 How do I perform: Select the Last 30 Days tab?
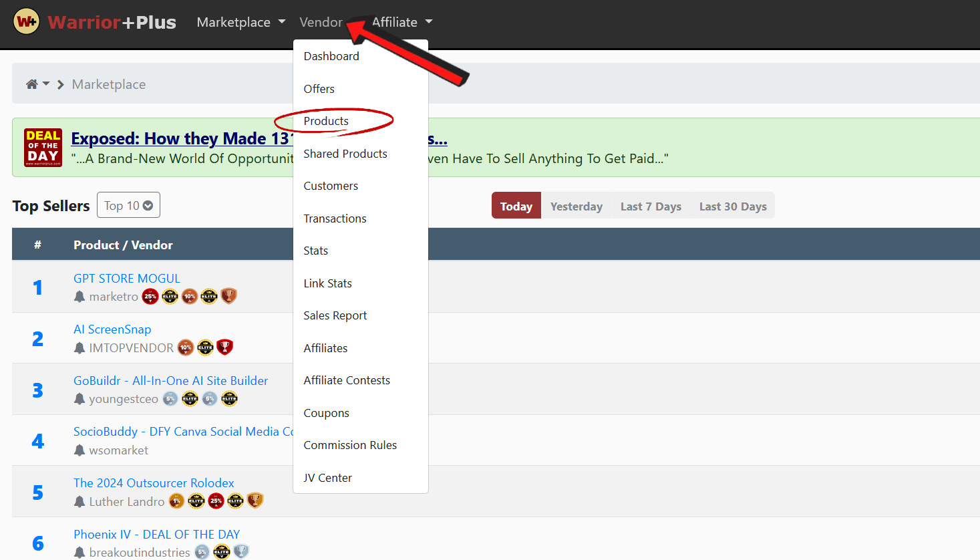(732, 206)
